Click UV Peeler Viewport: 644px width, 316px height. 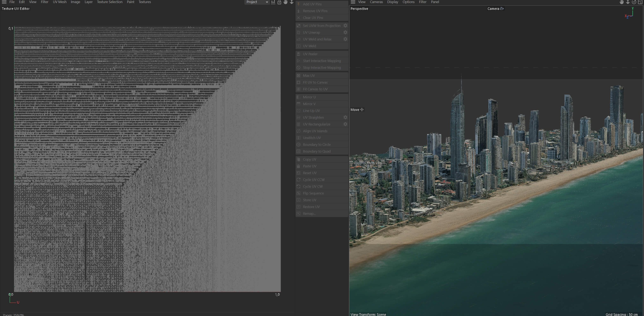322,54
